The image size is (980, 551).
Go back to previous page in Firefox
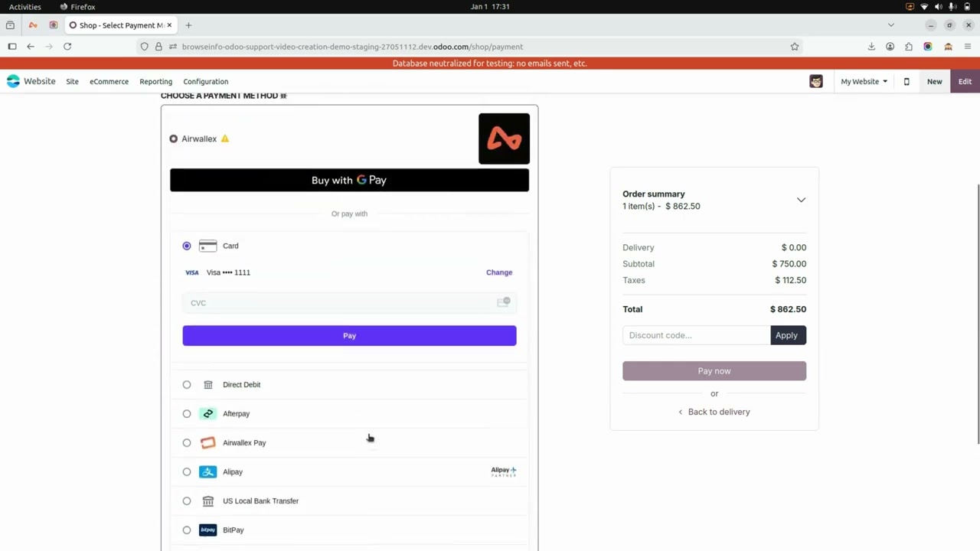31,47
